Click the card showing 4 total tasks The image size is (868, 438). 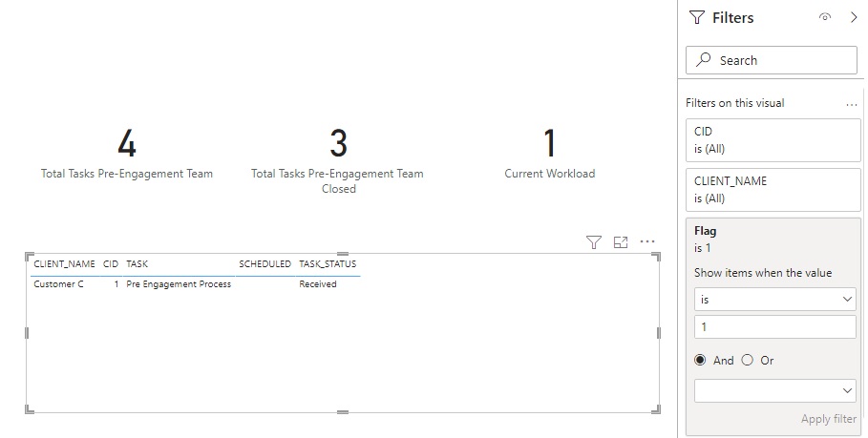pos(127,143)
